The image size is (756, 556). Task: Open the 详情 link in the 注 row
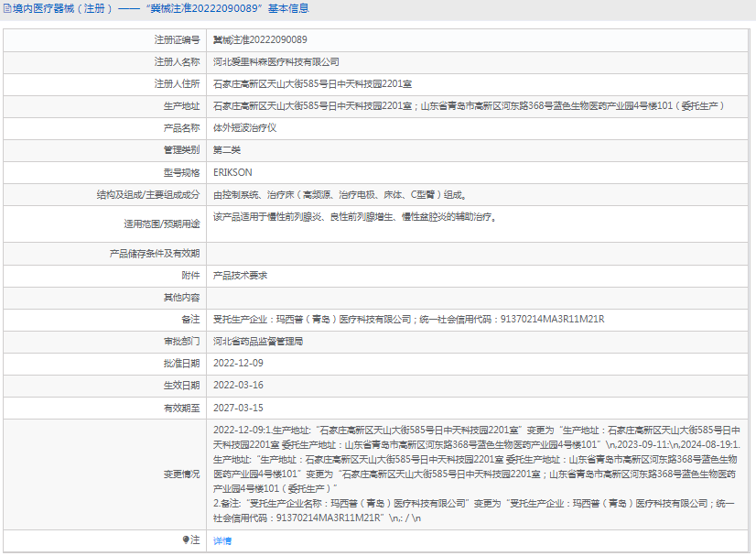click(x=222, y=541)
